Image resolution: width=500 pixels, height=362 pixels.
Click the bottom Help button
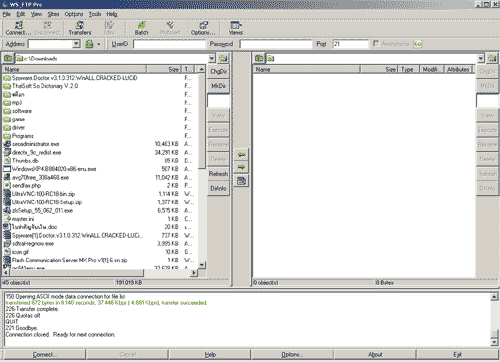210,355
